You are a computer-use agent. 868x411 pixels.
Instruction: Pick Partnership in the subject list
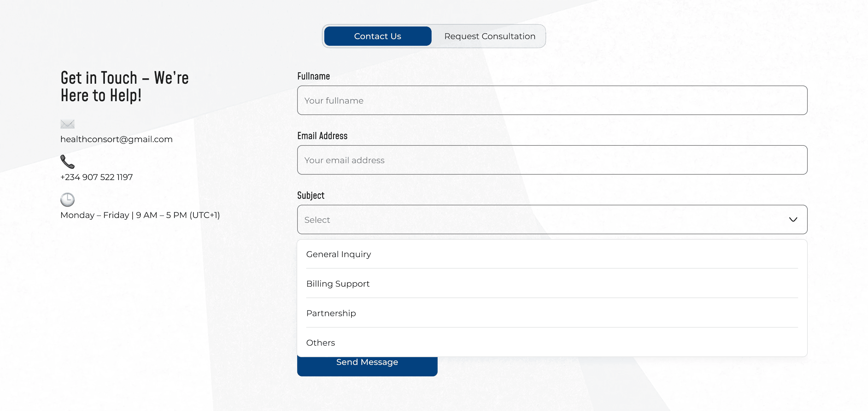[331, 313]
